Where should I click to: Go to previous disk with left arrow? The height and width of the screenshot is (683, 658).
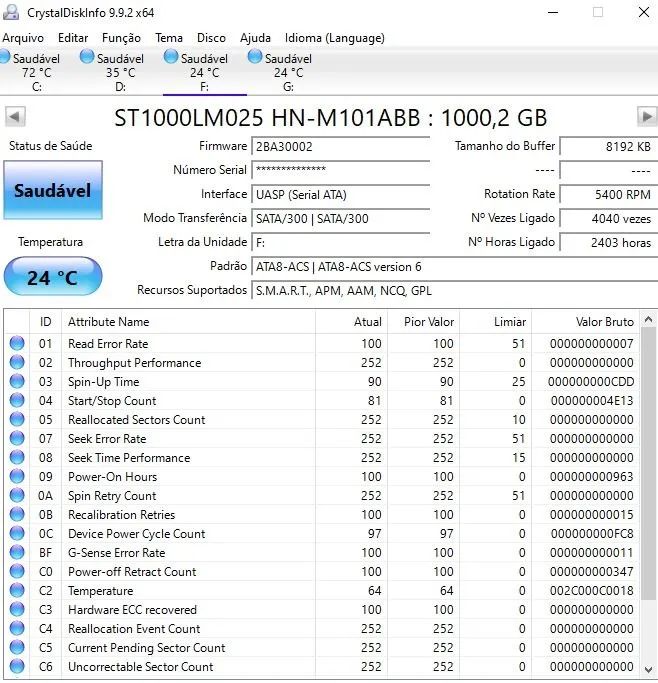pyautogui.click(x=15, y=117)
